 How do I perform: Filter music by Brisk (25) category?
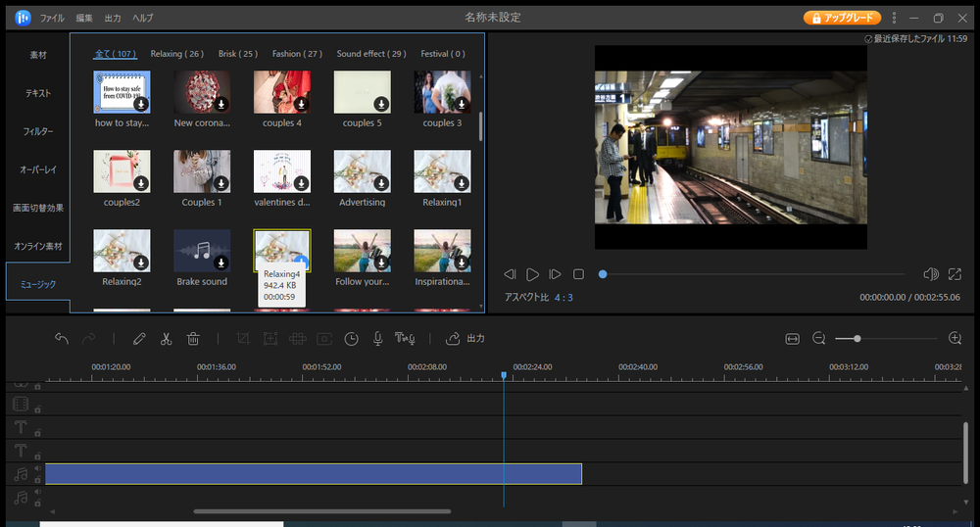238,54
